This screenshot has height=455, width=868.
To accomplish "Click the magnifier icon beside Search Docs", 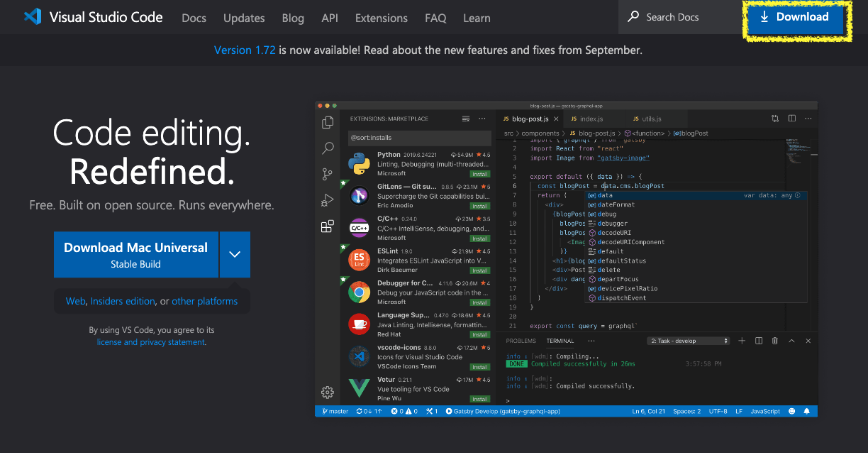I will pos(633,17).
